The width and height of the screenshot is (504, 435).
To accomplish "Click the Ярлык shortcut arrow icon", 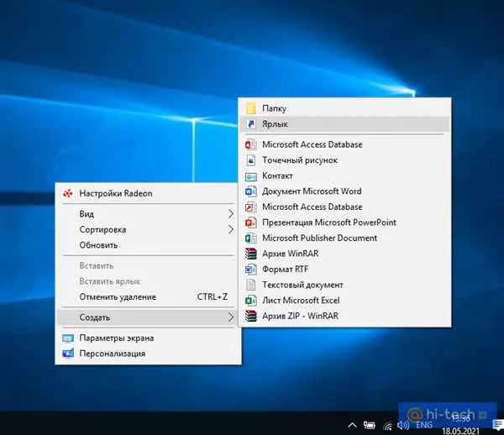I will (x=250, y=124).
